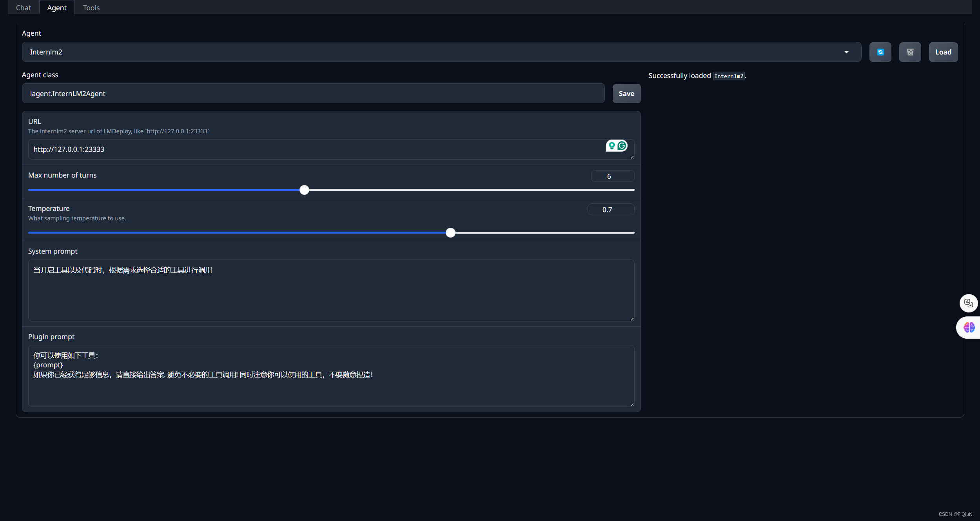The image size is (980, 521).
Task: Click inside the System prompt text area
Action: coord(331,290)
